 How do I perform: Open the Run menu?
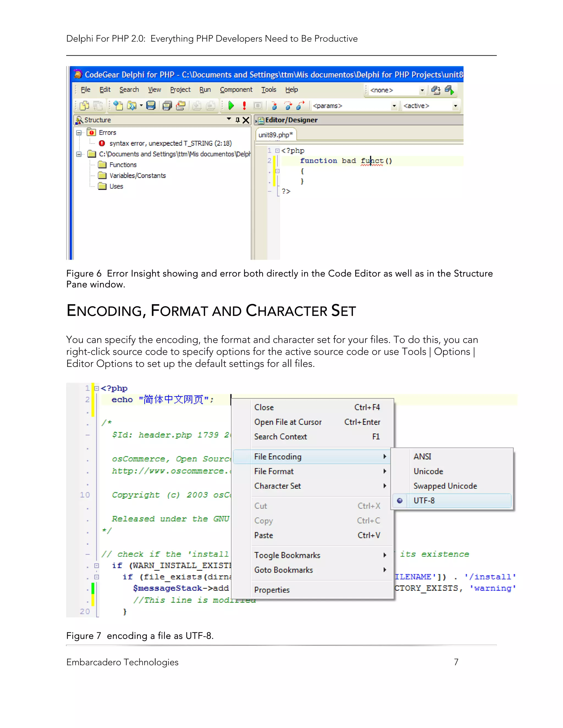205,90
